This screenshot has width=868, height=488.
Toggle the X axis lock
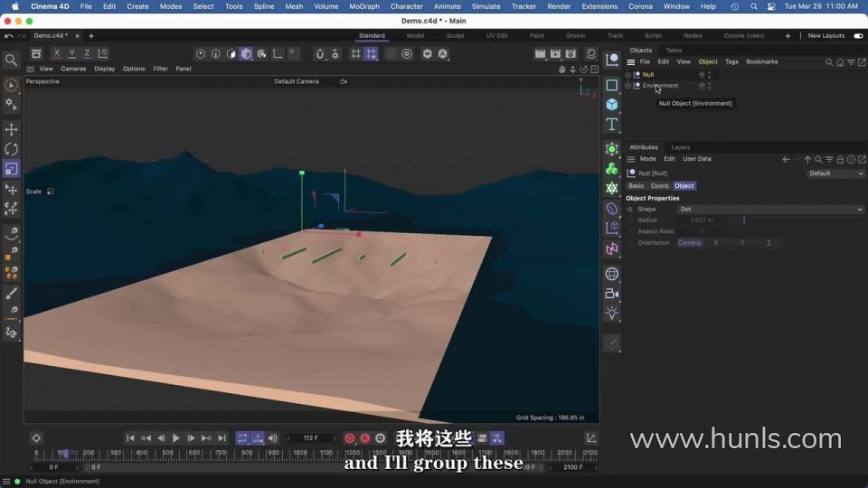pos(57,54)
